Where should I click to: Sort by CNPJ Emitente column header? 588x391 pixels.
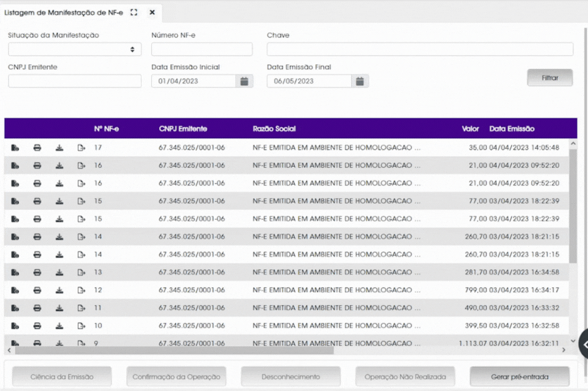point(183,129)
